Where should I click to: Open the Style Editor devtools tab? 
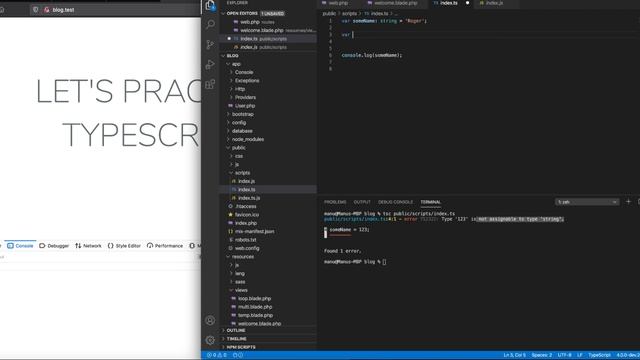[124, 246]
